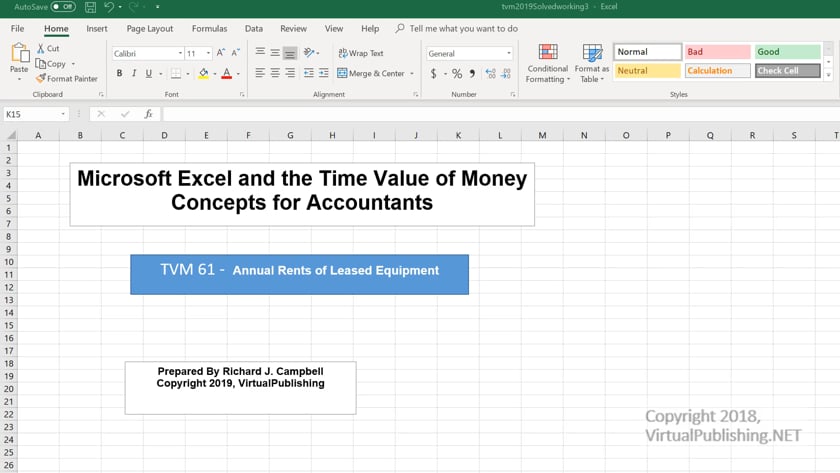Apply Comma Style number format
The width and height of the screenshot is (840, 473).
click(x=472, y=73)
